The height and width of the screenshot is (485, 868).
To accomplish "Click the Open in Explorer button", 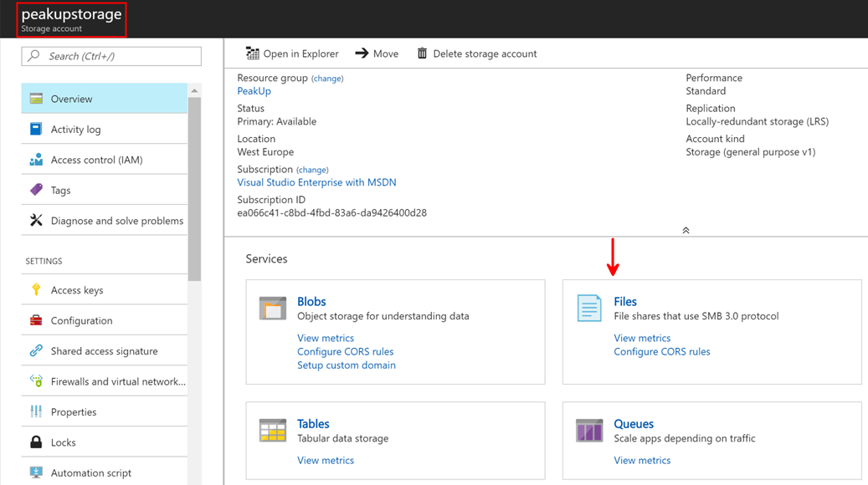I will 292,53.
